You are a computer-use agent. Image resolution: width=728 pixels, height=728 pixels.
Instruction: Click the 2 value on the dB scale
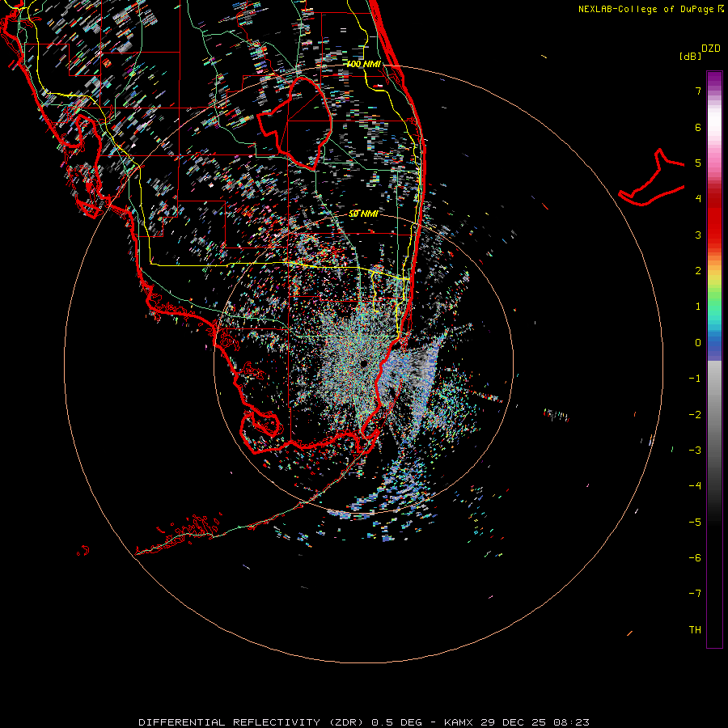tap(698, 271)
